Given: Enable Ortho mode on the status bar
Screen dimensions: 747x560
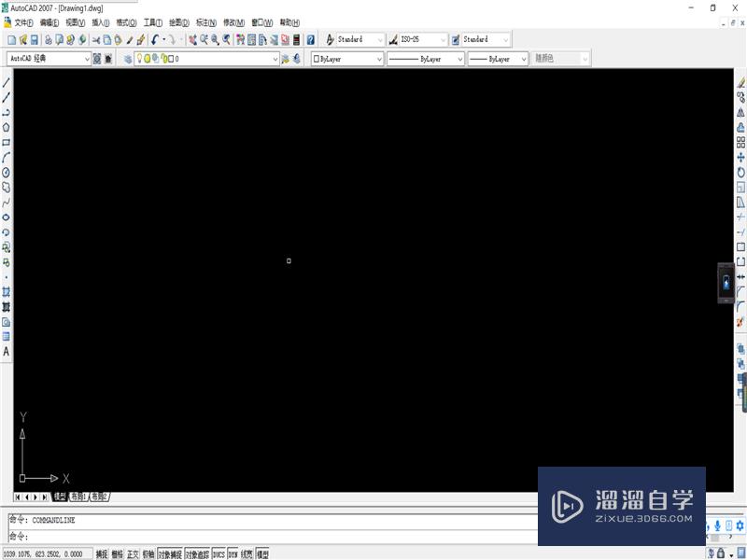Looking at the screenshot, I should click(x=133, y=553).
